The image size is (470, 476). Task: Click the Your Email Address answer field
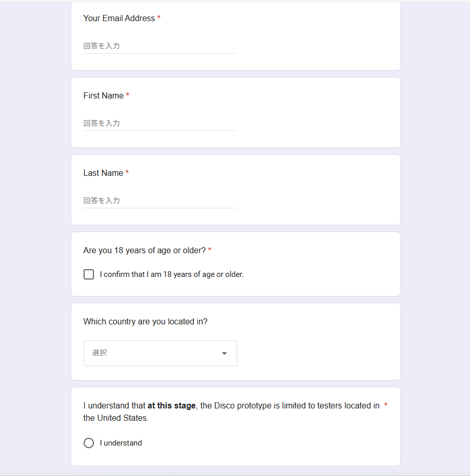coord(159,46)
